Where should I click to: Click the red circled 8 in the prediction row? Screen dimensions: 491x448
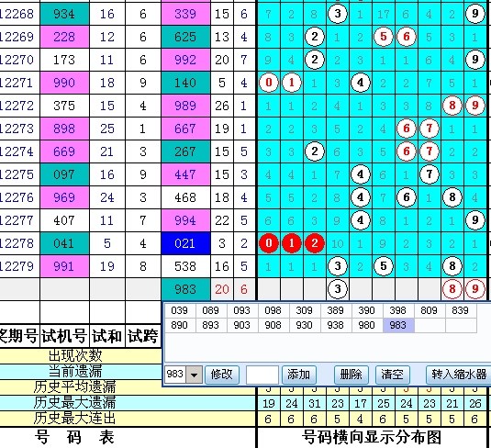coord(452,289)
